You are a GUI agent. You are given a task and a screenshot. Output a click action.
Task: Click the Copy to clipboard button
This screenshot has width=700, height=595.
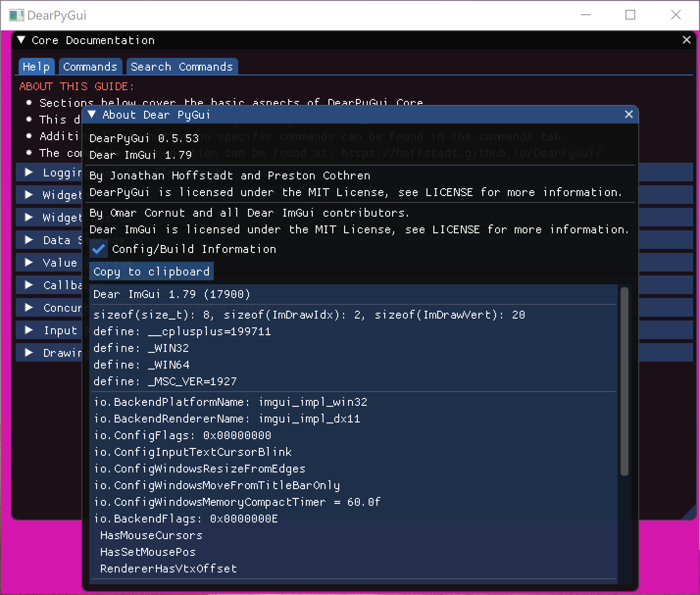[151, 272]
